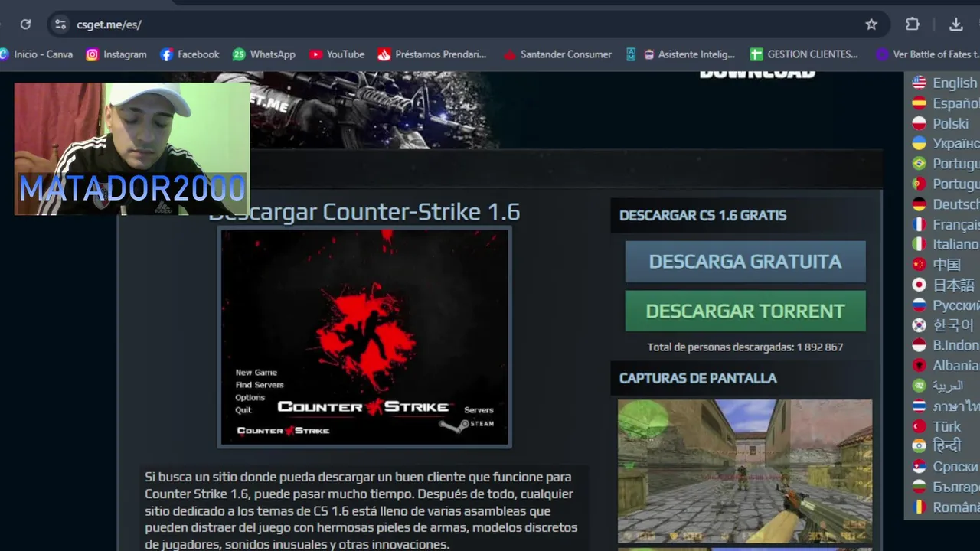Open the Facebook bookmark
The height and width of the screenshot is (551, 980).
(190, 54)
